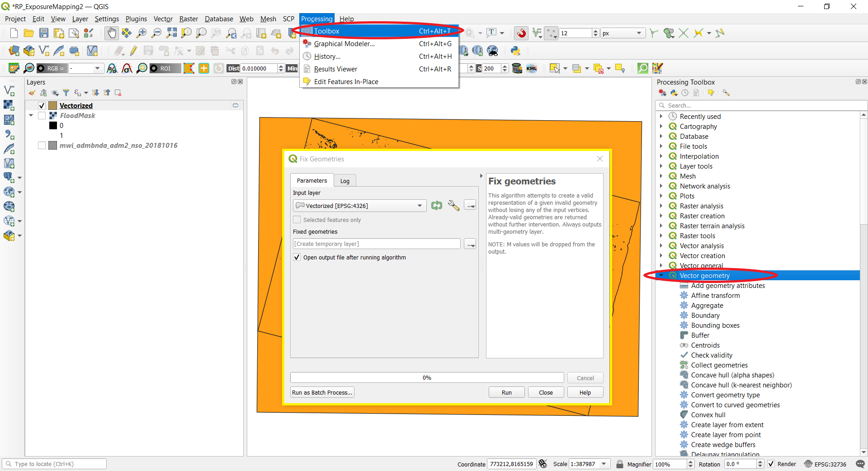
Task: Switch to the Log tab
Action: 344,180
